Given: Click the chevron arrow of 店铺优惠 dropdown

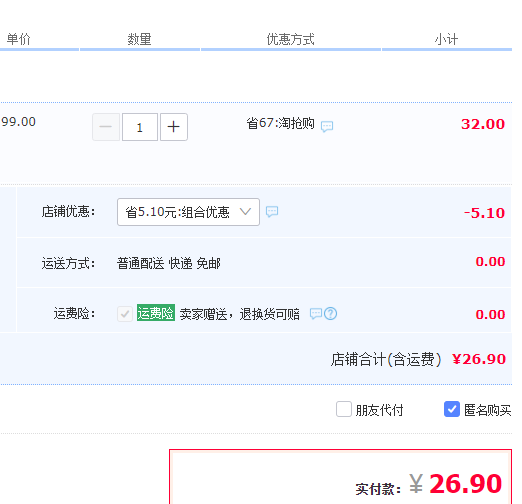Looking at the screenshot, I should [245, 211].
